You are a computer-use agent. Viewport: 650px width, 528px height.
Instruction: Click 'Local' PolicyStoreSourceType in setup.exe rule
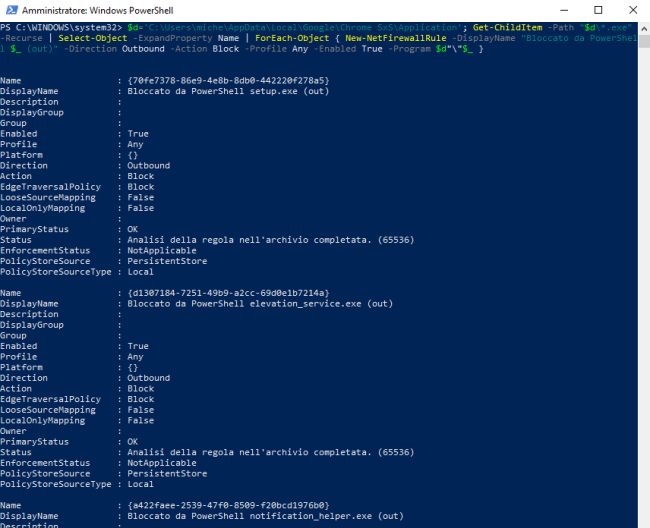pos(141,272)
